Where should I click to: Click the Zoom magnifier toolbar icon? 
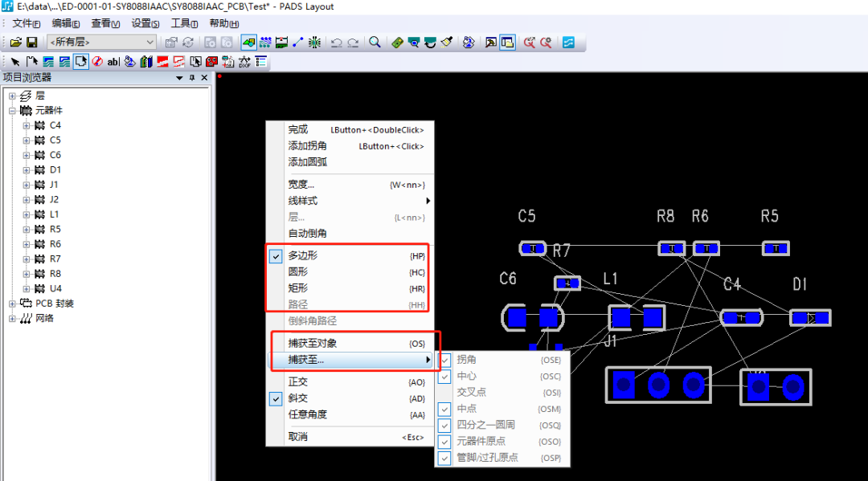(x=375, y=42)
